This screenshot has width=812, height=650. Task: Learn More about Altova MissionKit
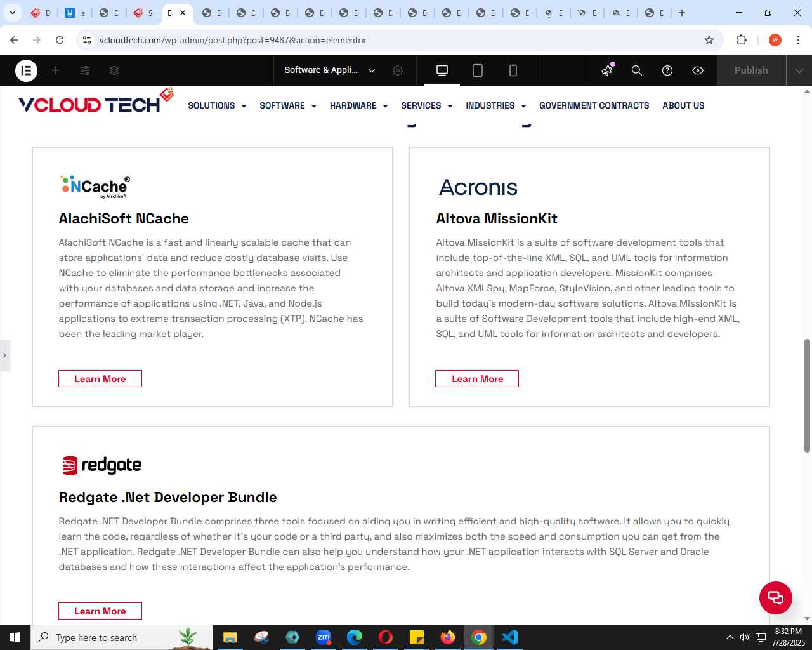point(477,379)
